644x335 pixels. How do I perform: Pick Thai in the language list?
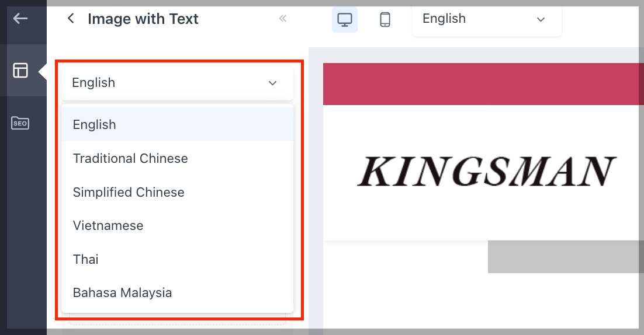(178, 259)
